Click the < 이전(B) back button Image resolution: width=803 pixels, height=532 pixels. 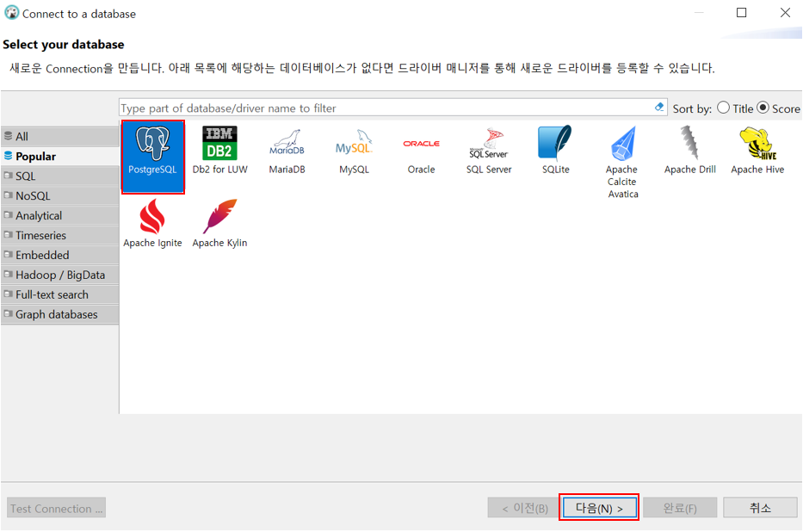[524, 508]
